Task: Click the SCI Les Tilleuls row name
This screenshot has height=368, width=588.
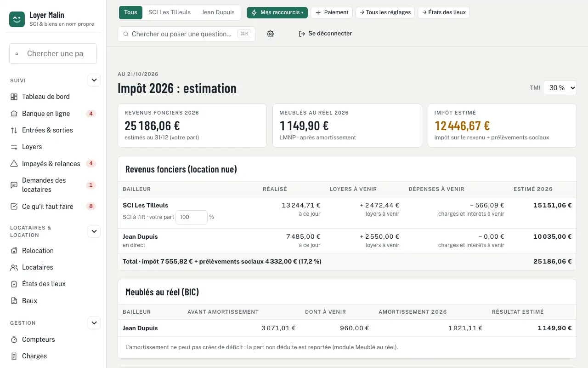Action: point(145,205)
